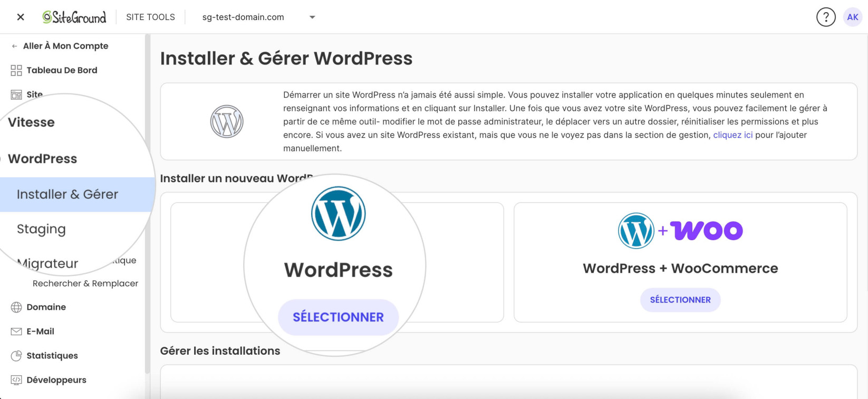Select Installer & Gérer menu item
868x399 pixels.
coord(67,194)
